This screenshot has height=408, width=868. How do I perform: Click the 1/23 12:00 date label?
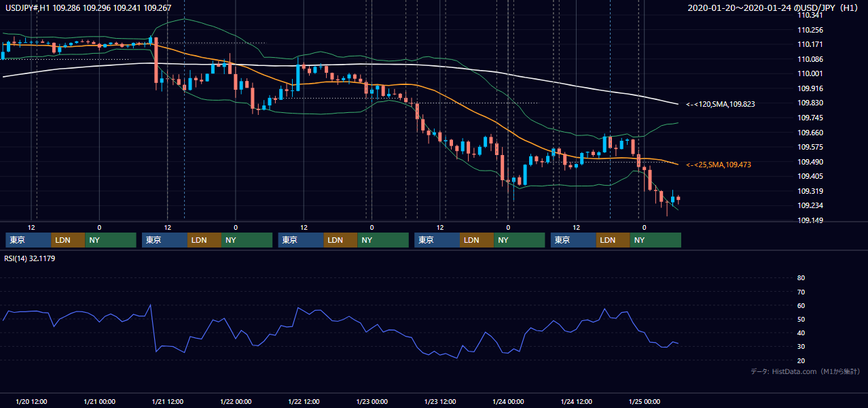pyautogui.click(x=439, y=401)
